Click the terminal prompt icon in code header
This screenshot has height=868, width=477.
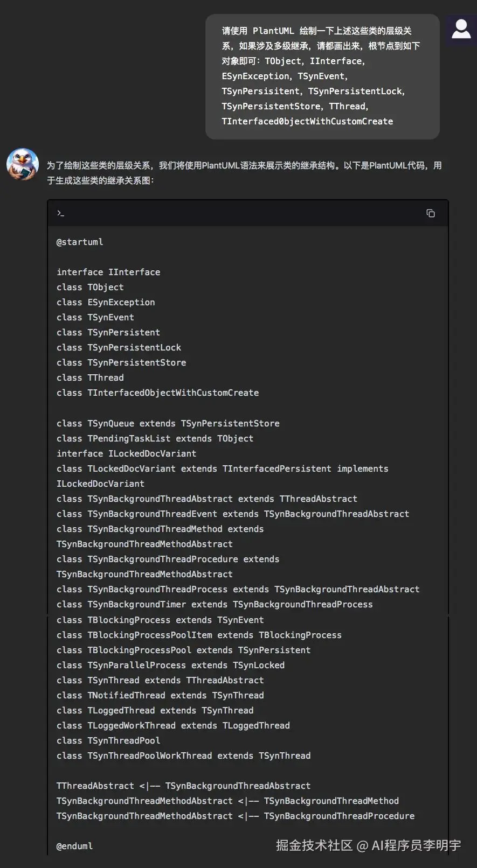pos(60,213)
